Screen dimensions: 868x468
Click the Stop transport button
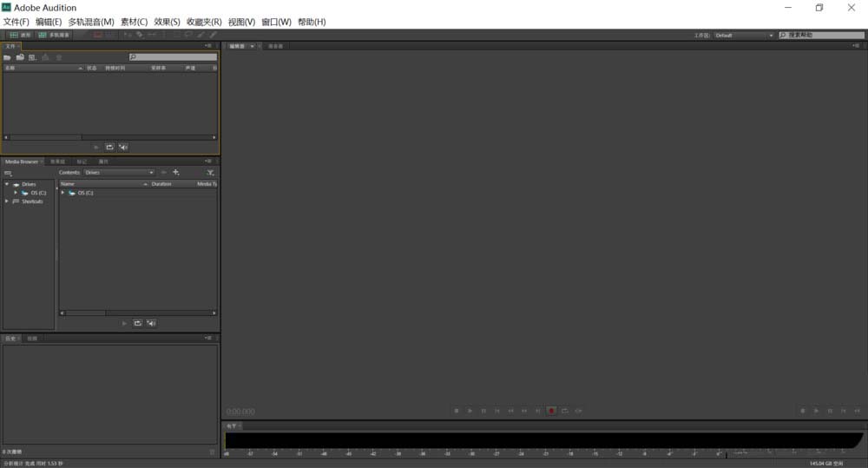tap(457, 411)
